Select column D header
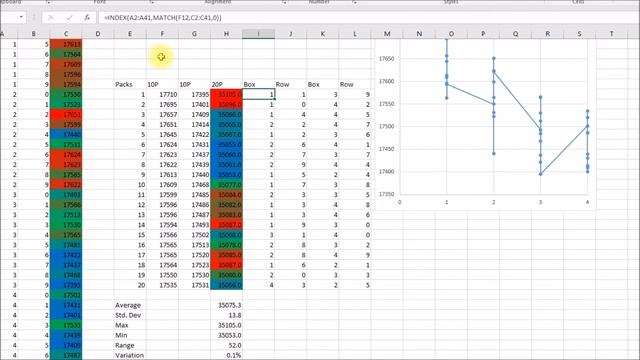This screenshot has height=360, width=640. 98,34
